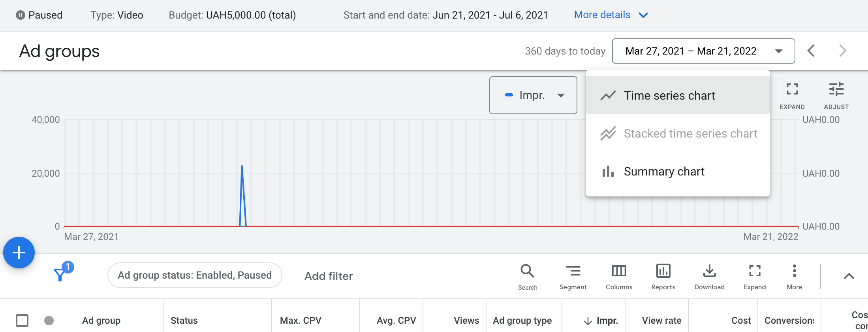Open the date range dropdown

pos(703,51)
